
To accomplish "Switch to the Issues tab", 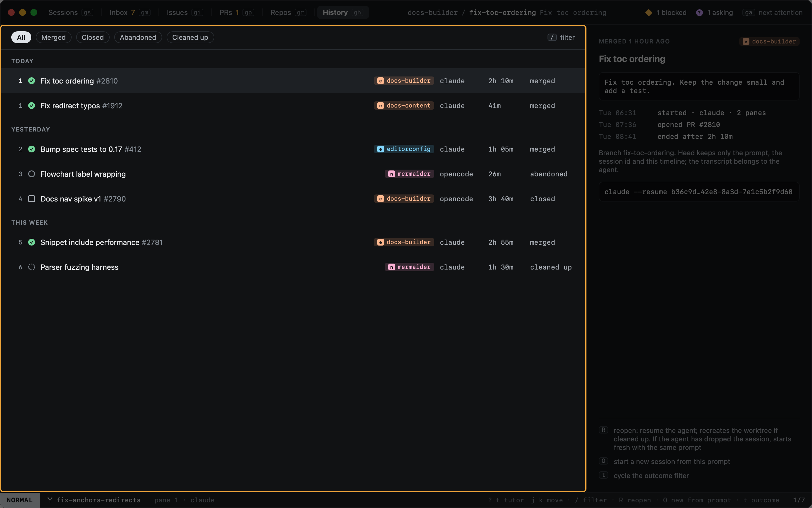I will tap(185, 12).
